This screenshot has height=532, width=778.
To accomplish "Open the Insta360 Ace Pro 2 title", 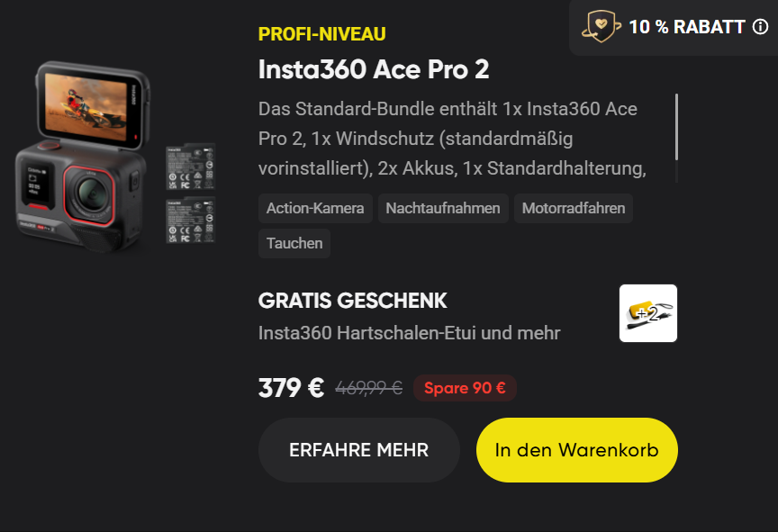I will (x=374, y=69).
